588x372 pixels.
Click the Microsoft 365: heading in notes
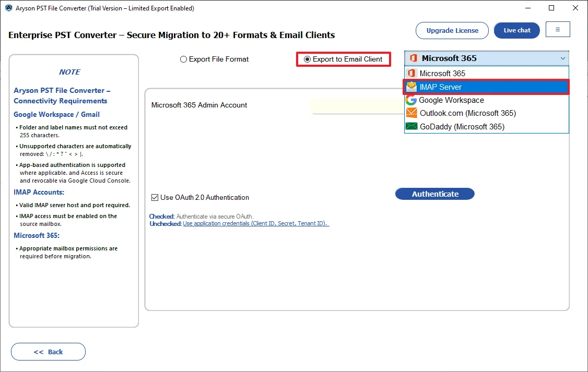(37, 235)
